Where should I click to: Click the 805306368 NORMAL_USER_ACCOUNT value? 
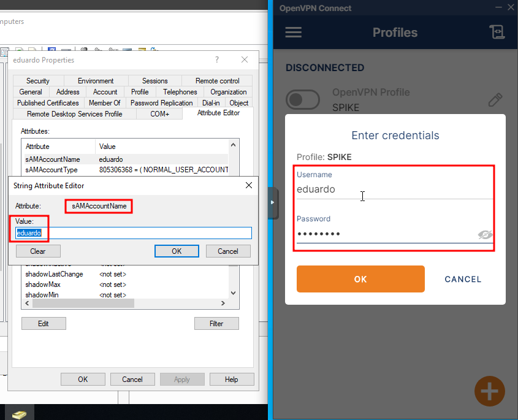164,170
